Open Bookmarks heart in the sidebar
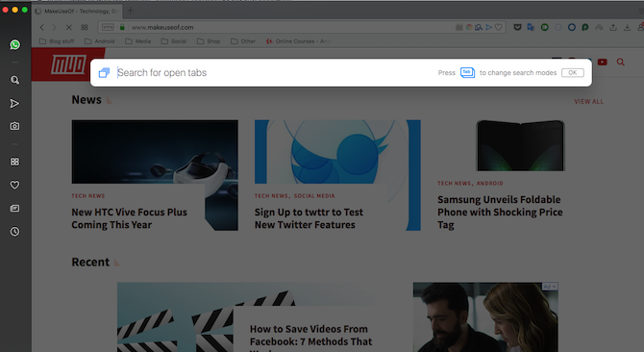This screenshot has height=352, width=644. [x=14, y=185]
